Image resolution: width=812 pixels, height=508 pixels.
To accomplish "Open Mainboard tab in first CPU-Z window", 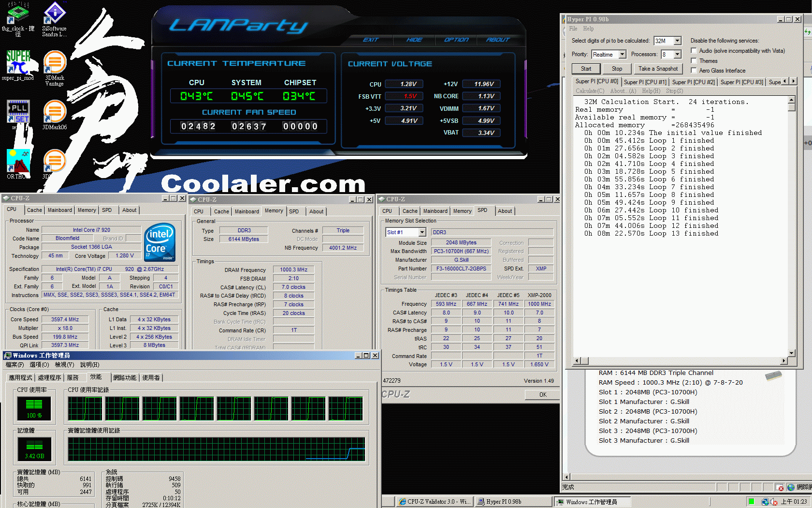I will click(x=60, y=210).
